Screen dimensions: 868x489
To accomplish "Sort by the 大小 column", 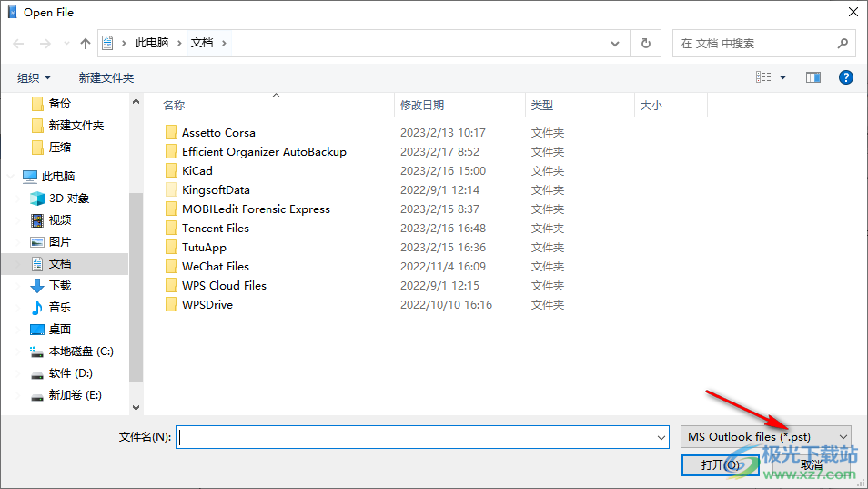I will point(651,106).
